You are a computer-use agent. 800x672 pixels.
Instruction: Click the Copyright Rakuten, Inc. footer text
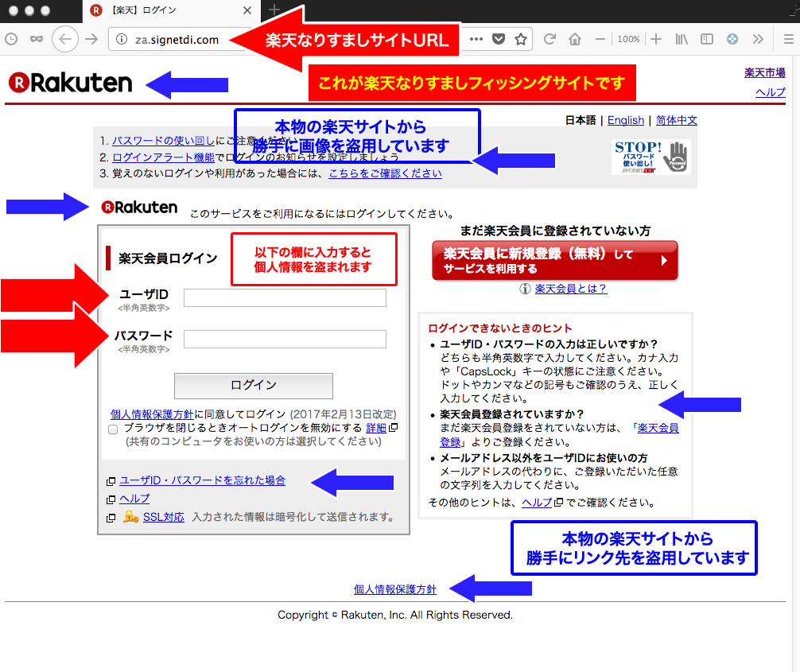395,615
